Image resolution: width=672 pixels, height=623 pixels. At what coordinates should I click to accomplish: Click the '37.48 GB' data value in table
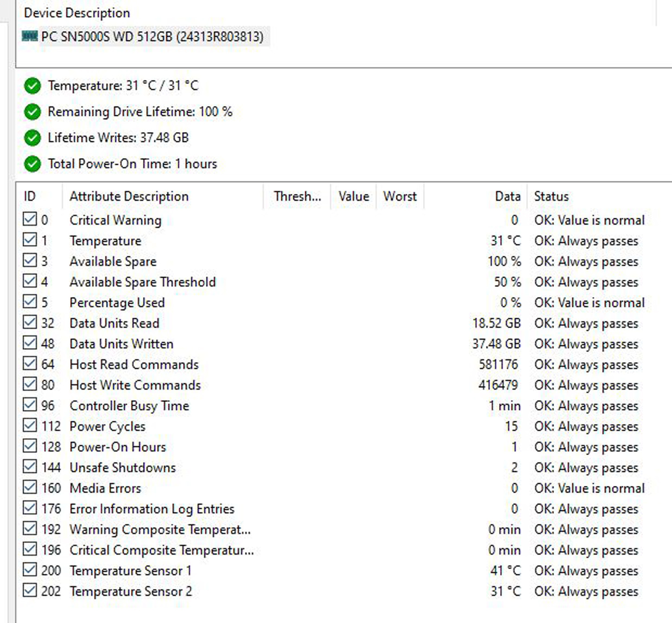click(x=496, y=344)
